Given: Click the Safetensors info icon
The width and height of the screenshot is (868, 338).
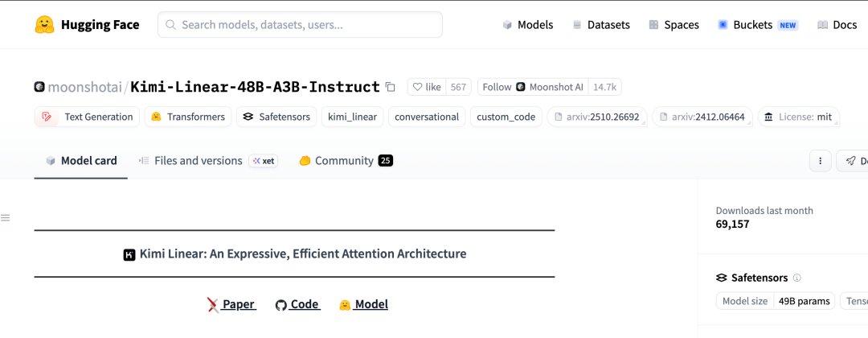Looking at the screenshot, I should coord(797,278).
